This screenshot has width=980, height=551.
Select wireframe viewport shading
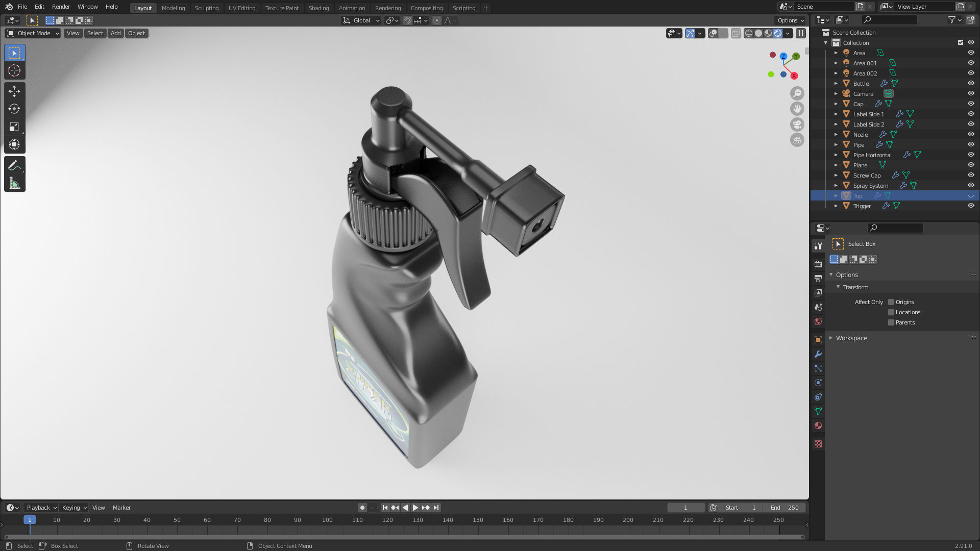point(749,33)
